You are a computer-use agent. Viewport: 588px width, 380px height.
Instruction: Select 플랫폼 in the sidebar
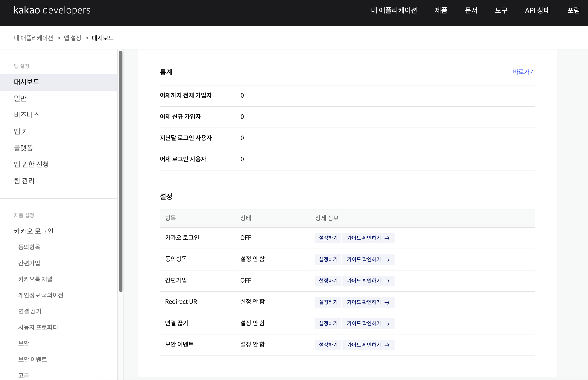point(23,148)
